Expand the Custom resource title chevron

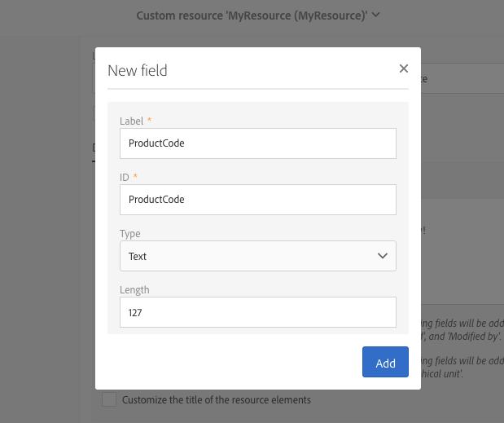375,15
